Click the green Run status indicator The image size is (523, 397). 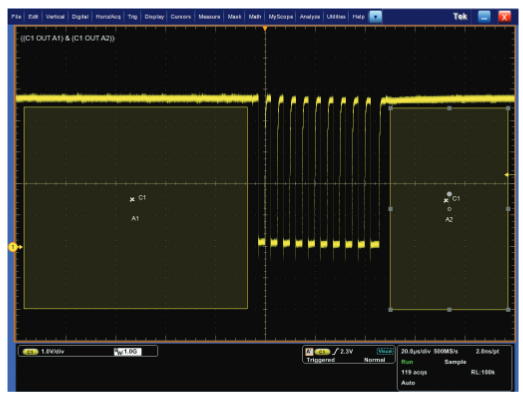pyautogui.click(x=407, y=362)
